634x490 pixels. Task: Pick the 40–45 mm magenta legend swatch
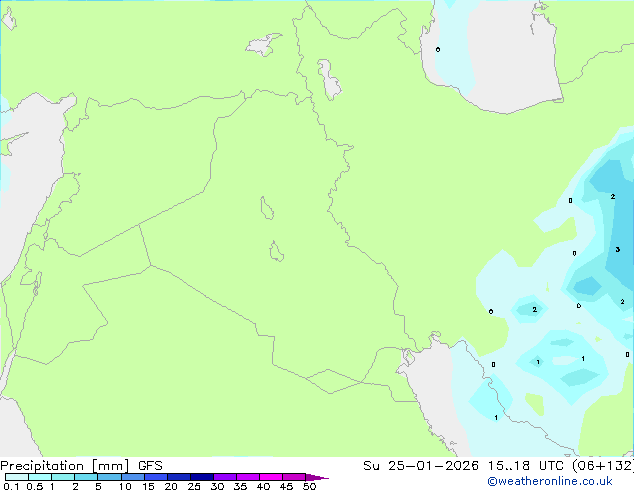click(x=271, y=477)
